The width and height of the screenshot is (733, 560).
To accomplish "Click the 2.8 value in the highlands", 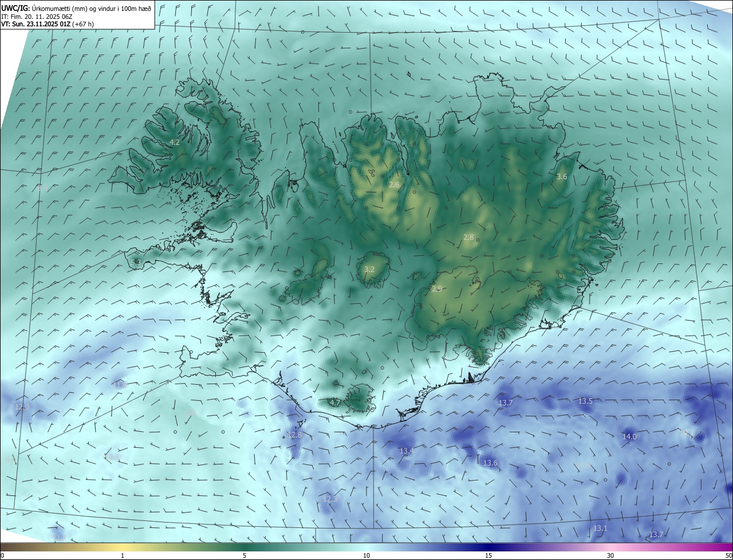I will (x=468, y=237).
